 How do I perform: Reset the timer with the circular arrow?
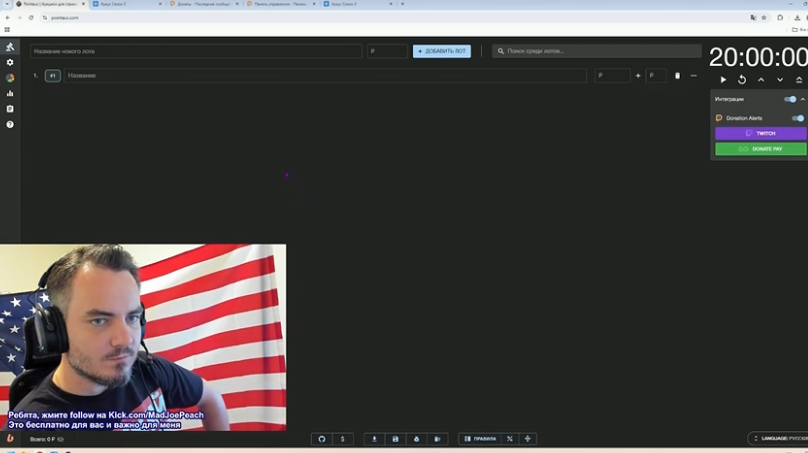point(742,80)
